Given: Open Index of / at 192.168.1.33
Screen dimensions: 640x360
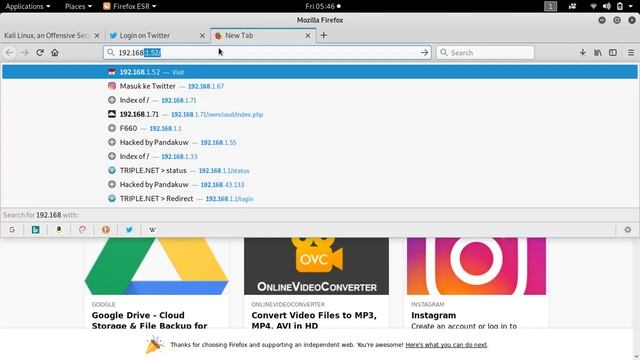Looking at the screenshot, I should [320, 156].
